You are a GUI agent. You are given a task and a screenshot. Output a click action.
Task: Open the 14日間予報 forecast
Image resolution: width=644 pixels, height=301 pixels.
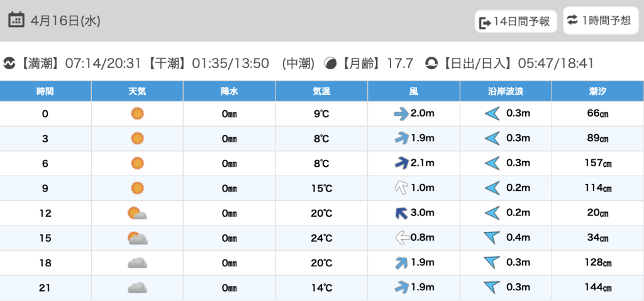(516, 22)
